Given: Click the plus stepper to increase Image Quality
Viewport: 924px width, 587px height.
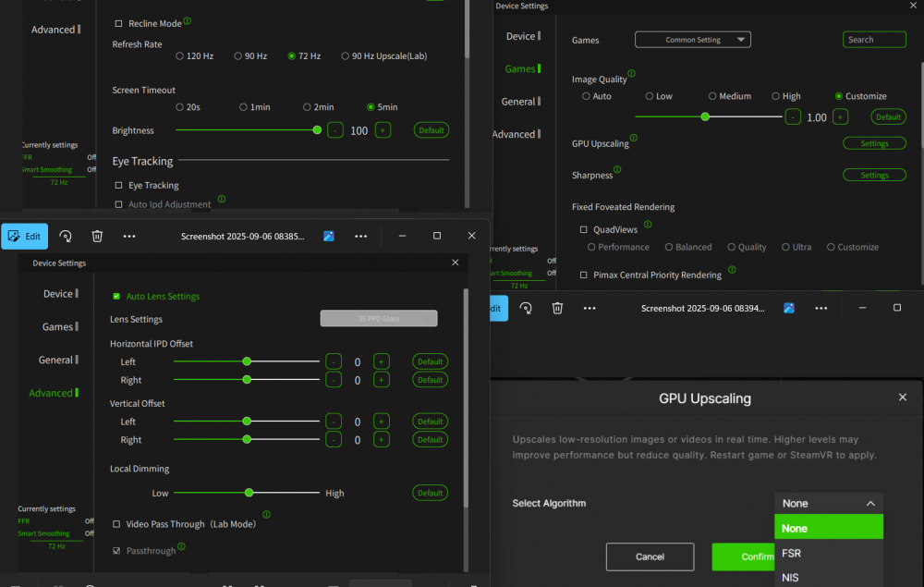Looking at the screenshot, I should tap(840, 116).
